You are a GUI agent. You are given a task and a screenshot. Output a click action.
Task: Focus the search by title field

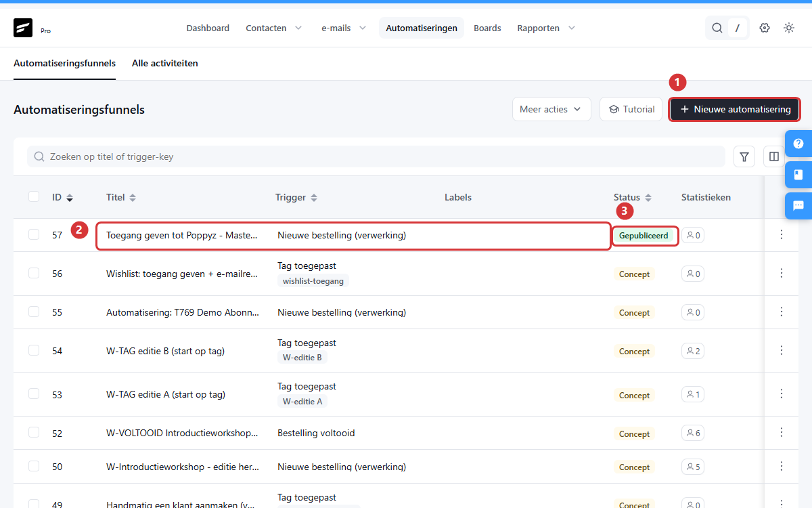376,156
